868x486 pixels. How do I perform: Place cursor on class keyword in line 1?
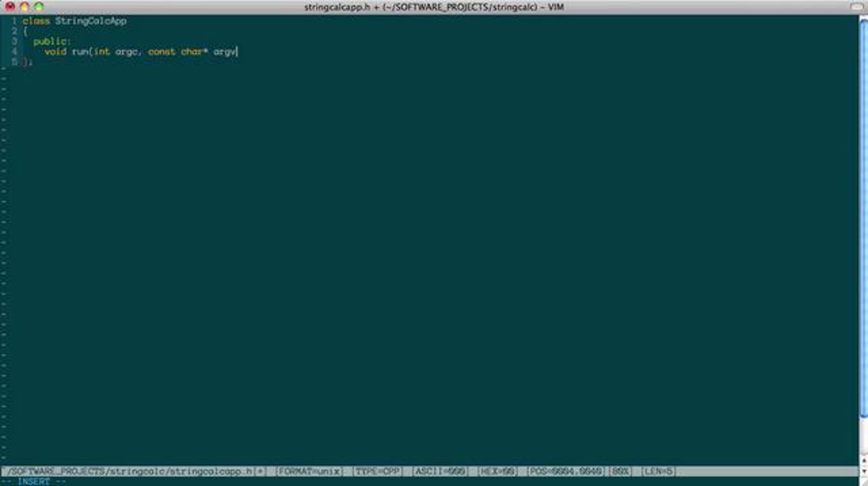coord(36,21)
